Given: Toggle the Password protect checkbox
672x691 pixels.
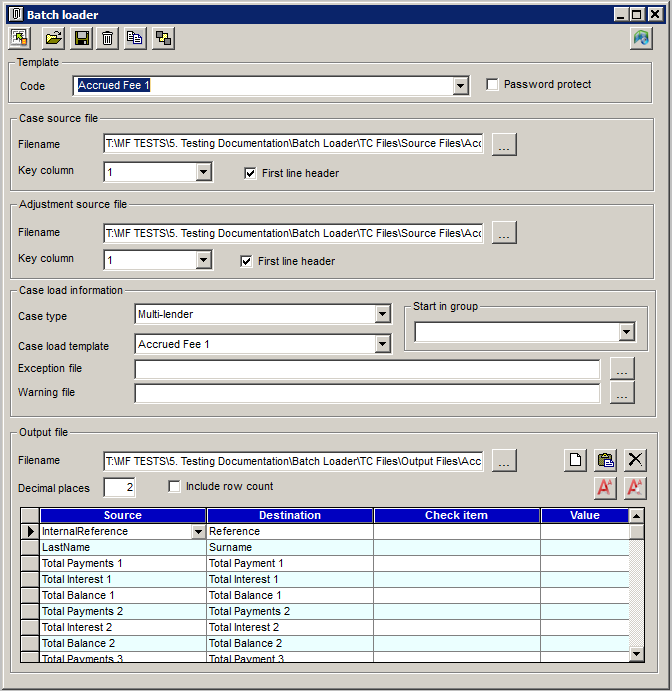Looking at the screenshot, I should click(x=492, y=84).
